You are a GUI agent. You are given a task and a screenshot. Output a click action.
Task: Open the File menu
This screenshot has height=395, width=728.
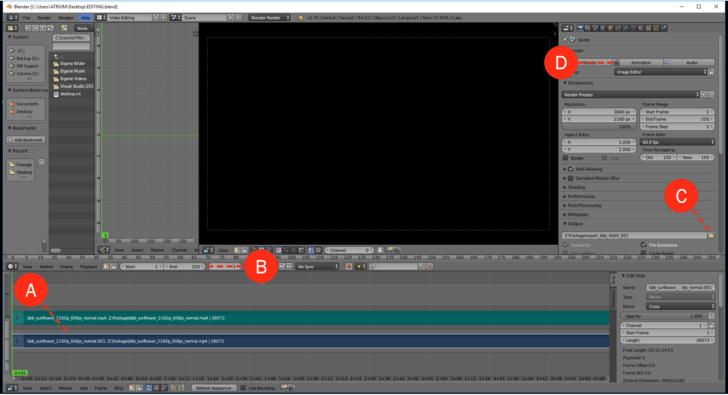(x=26, y=18)
